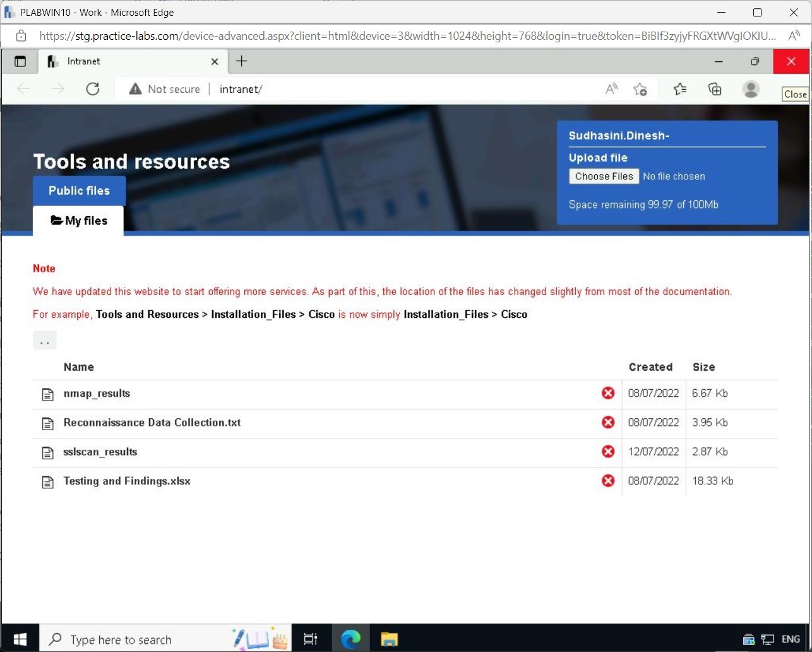812x652 pixels.
Task: Delete Reconnaissance Data Collection.txt via red X
Action: coord(607,422)
